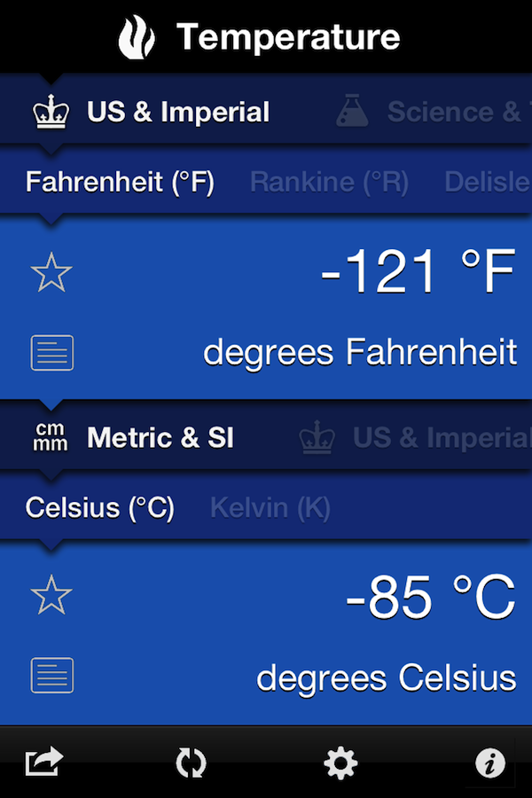Tap the -85 °C value field
This screenshot has height=798, width=532.
[430, 597]
